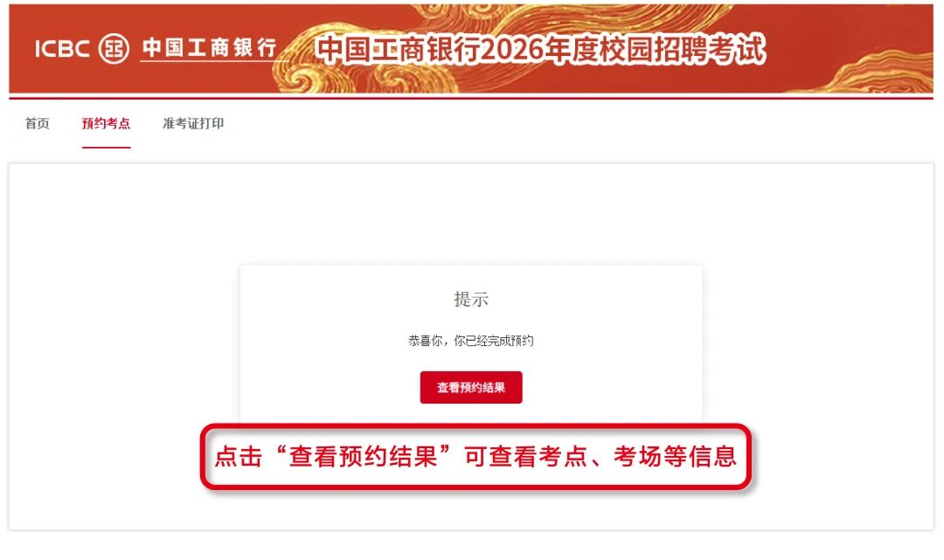Click the red-bordered instruction callout box
The height and width of the screenshot is (560, 944).
point(475,457)
